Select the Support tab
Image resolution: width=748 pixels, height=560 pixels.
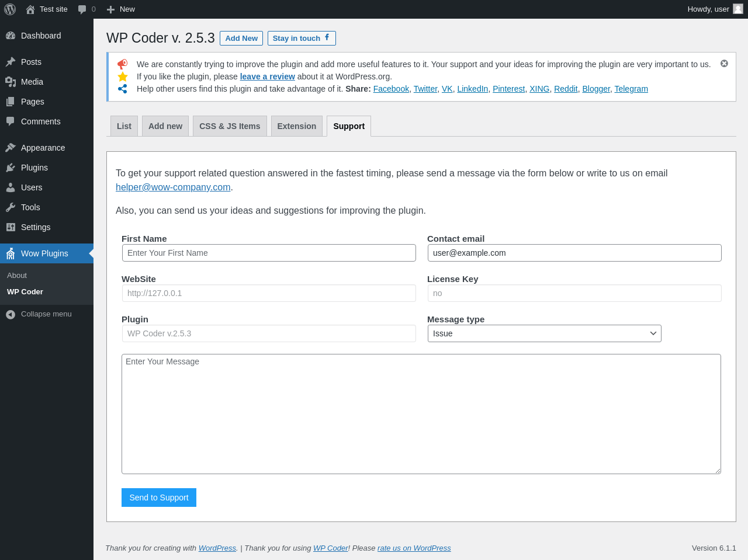(349, 126)
